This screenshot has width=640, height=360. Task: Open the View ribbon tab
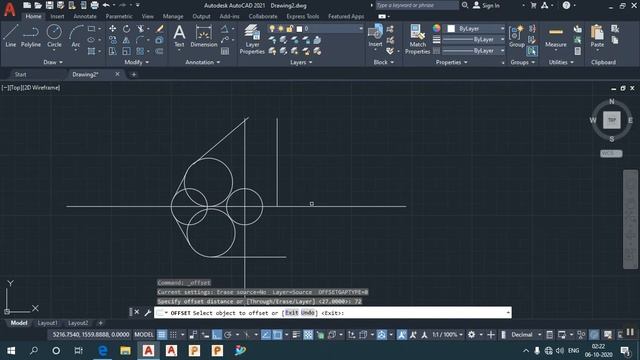click(x=148, y=16)
